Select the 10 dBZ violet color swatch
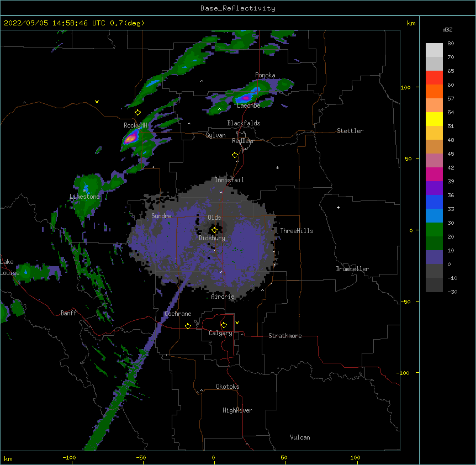The width and height of the screenshot is (476, 465). 434,257
